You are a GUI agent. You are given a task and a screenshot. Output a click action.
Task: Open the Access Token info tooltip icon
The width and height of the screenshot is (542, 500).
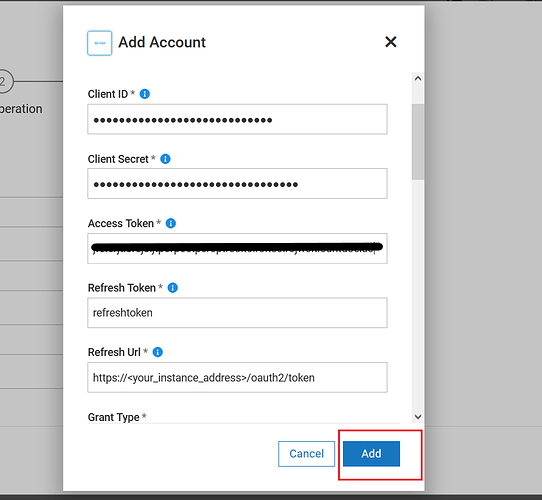tap(171, 223)
